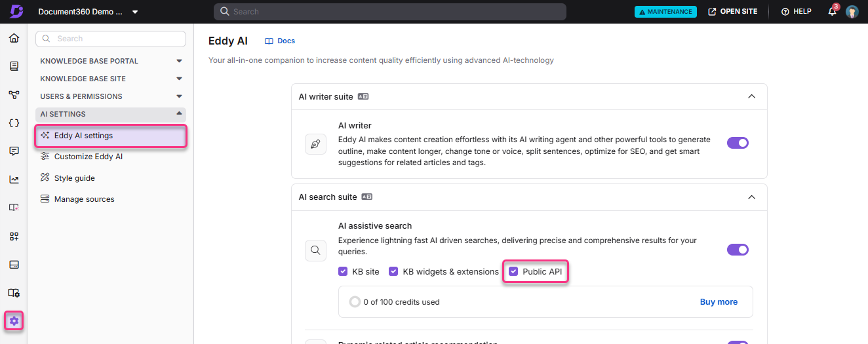This screenshot has width=868, height=344.
Task: Click the Docs book icon
Action: coord(269,41)
